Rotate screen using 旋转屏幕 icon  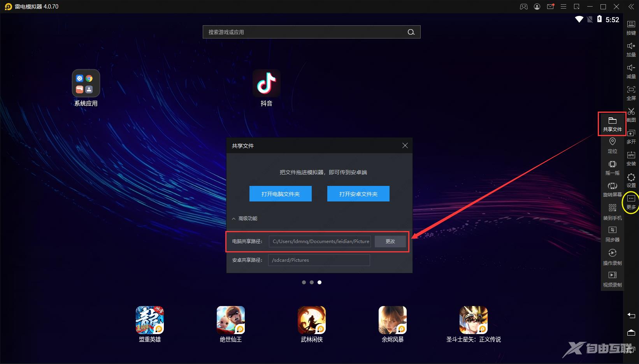coord(612,189)
